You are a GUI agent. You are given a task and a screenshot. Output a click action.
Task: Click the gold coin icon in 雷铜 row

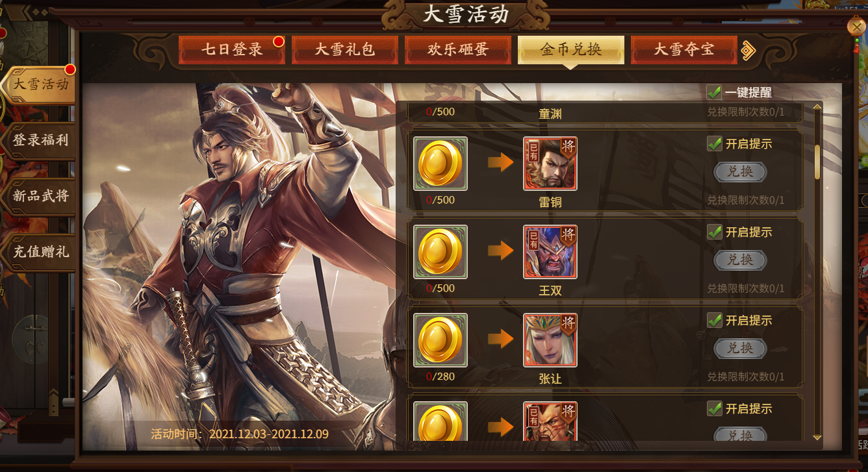pos(440,163)
